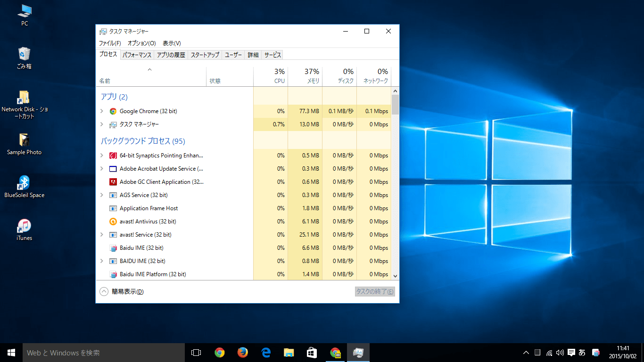The width and height of the screenshot is (644, 362).
Task: Switch to the ユーザー tab
Action: point(233,55)
